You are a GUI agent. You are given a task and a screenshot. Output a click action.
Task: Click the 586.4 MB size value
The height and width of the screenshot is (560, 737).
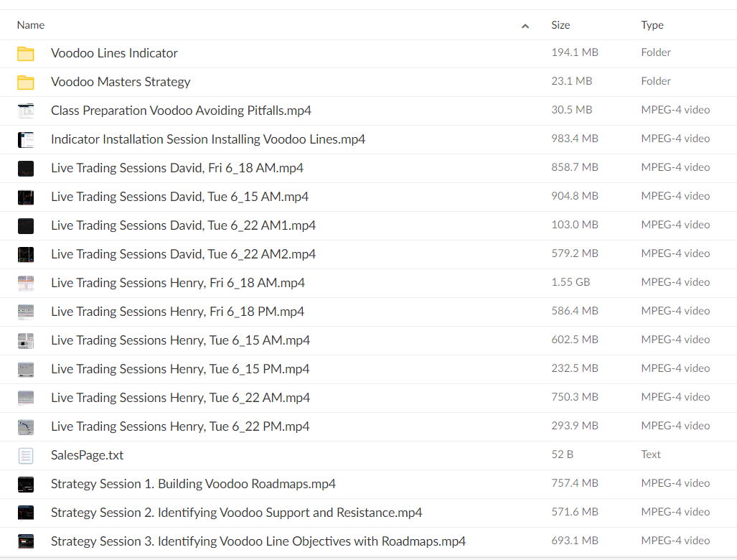click(x=575, y=310)
